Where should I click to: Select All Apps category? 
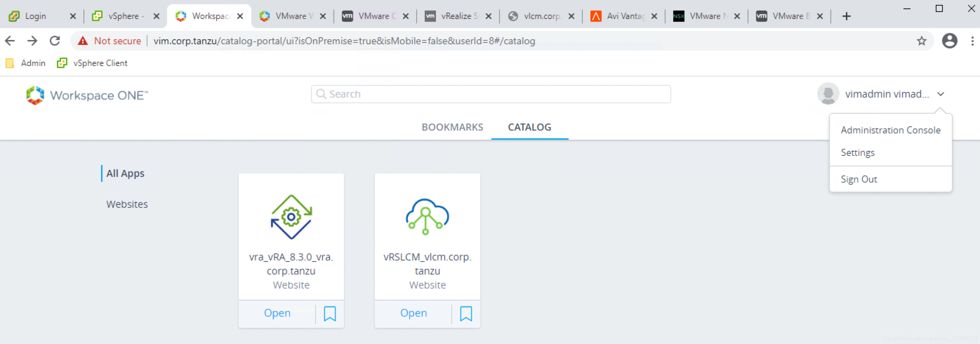pos(125,173)
